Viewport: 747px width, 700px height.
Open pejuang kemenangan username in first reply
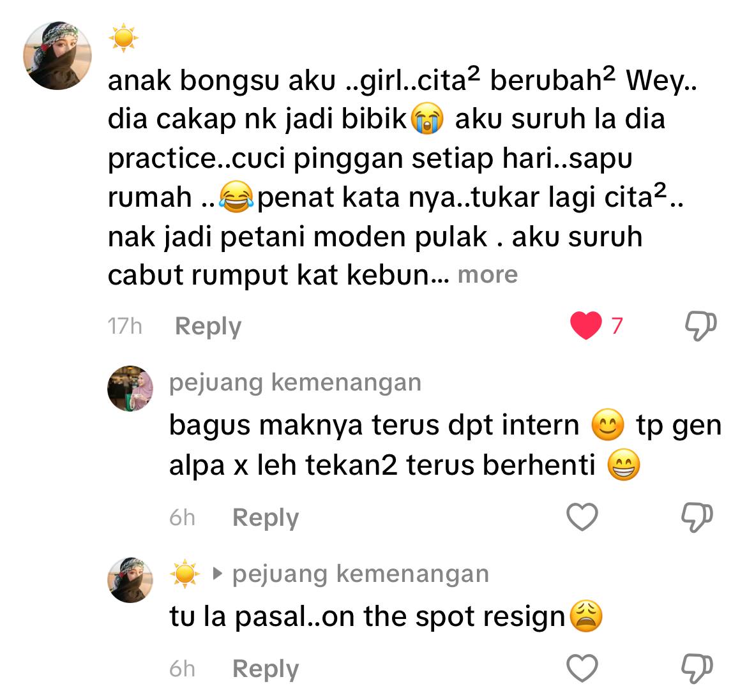pyautogui.click(x=296, y=383)
